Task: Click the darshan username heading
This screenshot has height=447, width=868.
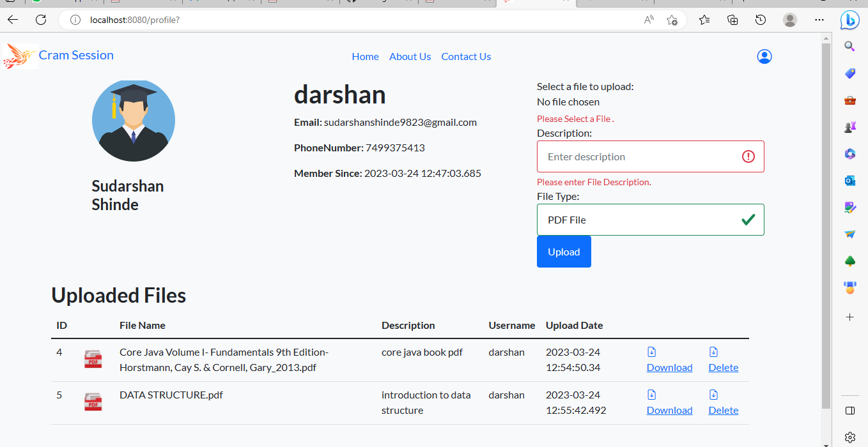Action: 340,95
